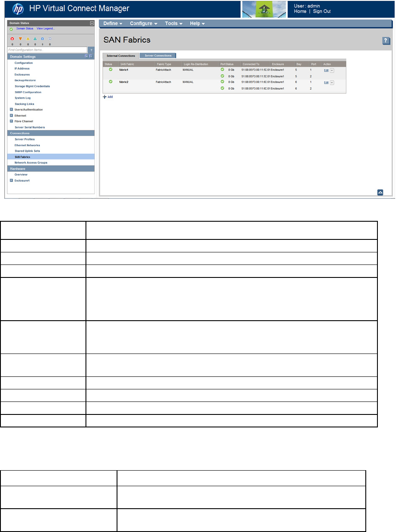Click fabric1 green status icon
Screen dimensions: 396x532
111,69
